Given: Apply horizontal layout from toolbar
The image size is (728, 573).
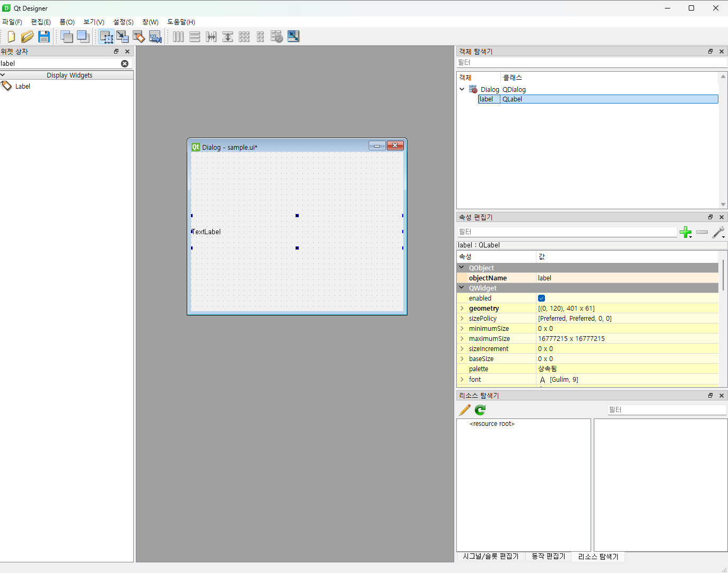Looking at the screenshot, I should click(x=178, y=37).
